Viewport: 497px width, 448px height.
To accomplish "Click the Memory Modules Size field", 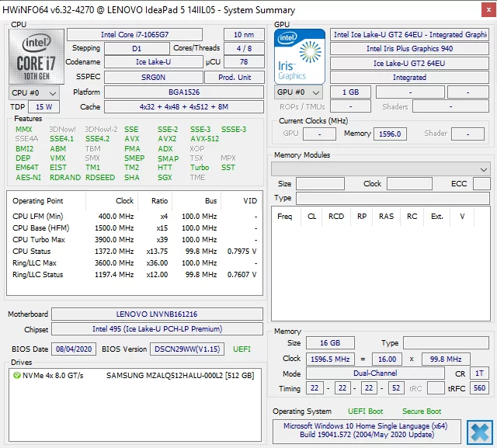I will tap(320, 184).
